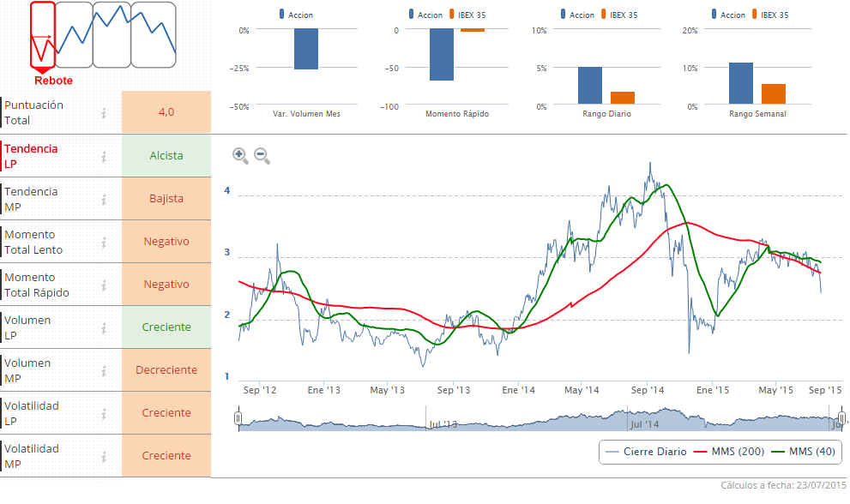Open info icon next to Volatilidad LP
Viewport: 850px width, 504px height.
[103, 412]
